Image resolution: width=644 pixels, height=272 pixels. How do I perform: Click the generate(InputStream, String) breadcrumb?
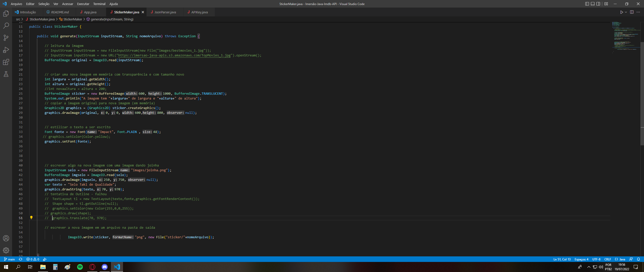pos(112,19)
